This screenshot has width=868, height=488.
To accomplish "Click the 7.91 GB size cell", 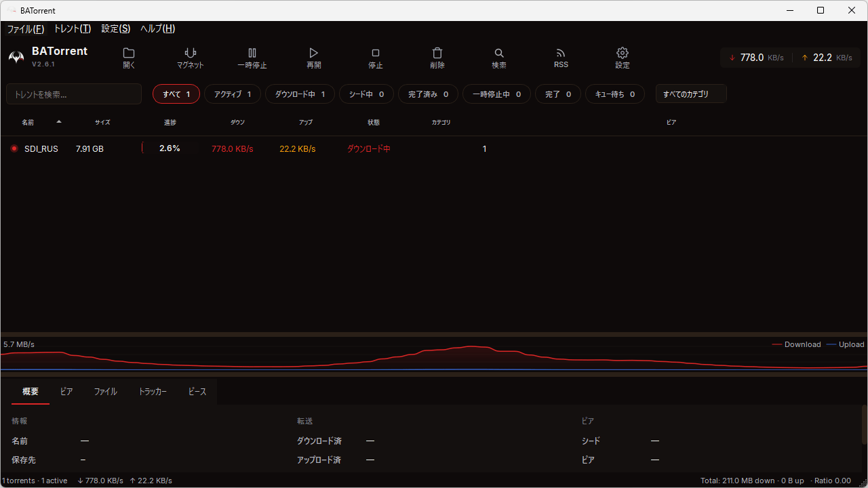I will tap(90, 148).
